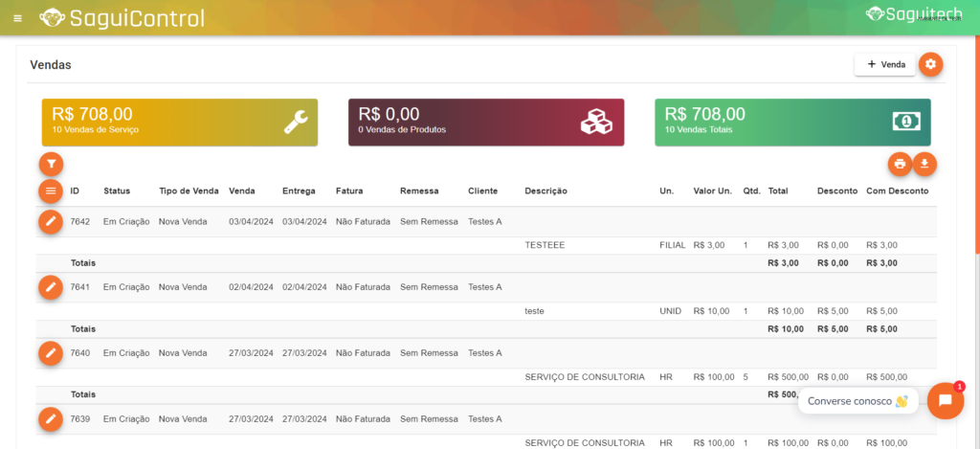
Task: Click the orange list menu button
Action: tap(51, 191)
